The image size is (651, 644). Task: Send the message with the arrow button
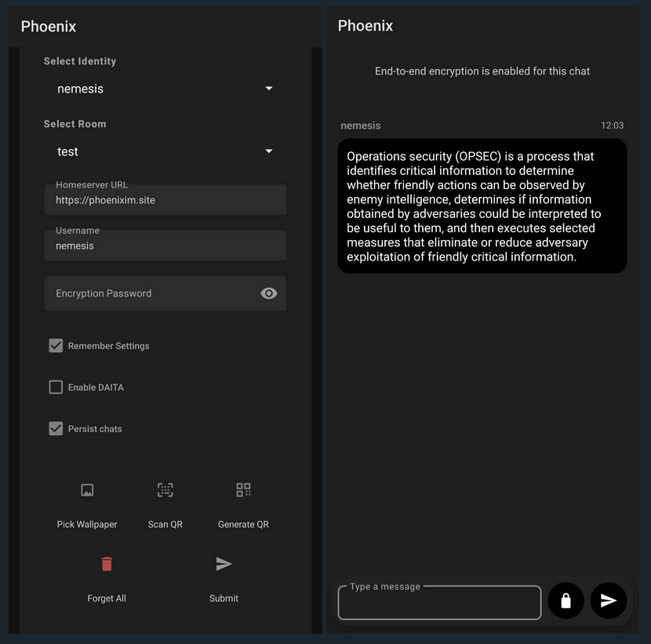click(x=609, y=601)
